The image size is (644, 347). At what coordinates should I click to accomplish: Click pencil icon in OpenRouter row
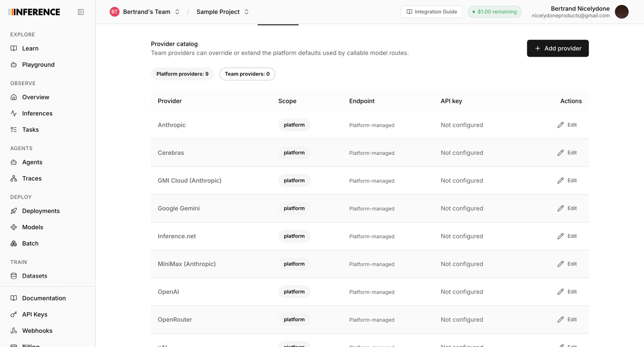tap(561, 319)
